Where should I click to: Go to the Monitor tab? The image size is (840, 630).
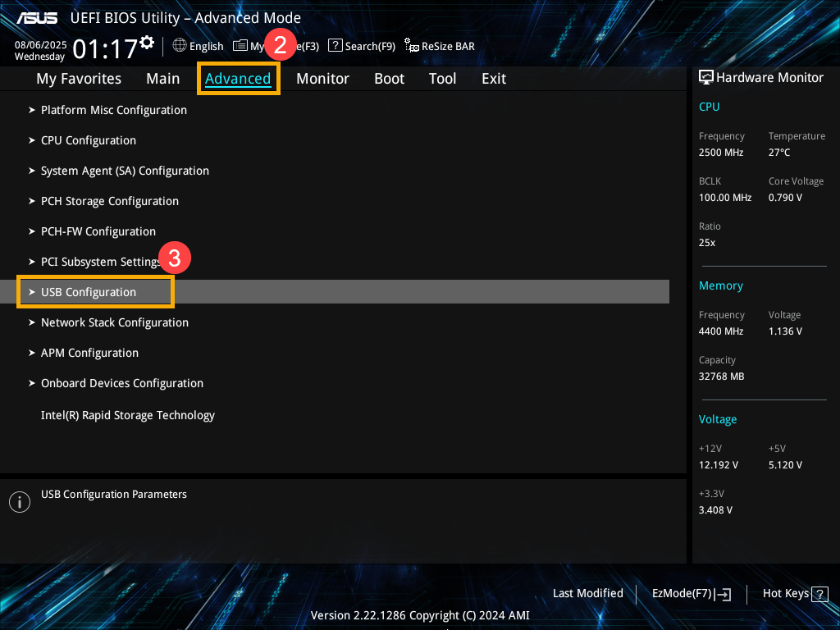(322, 79)
